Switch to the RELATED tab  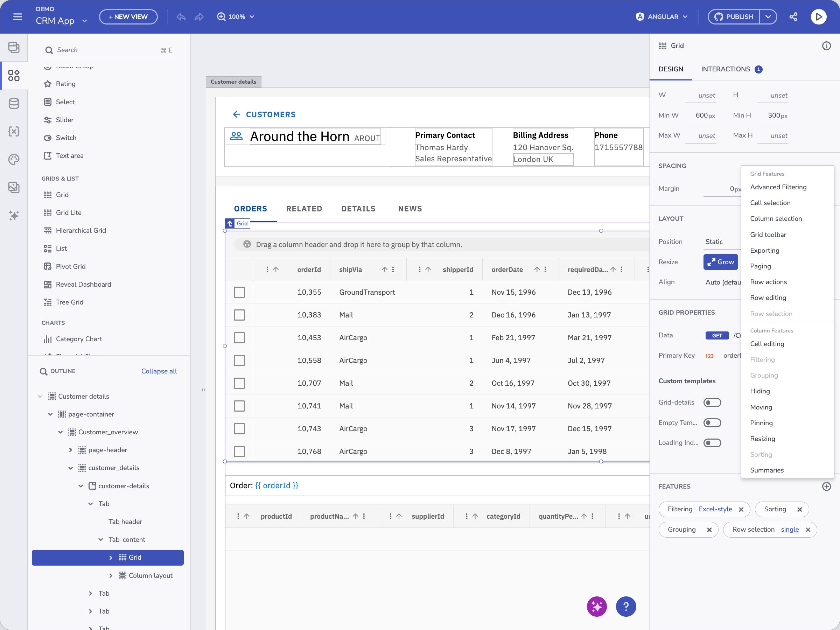point(304,209)
